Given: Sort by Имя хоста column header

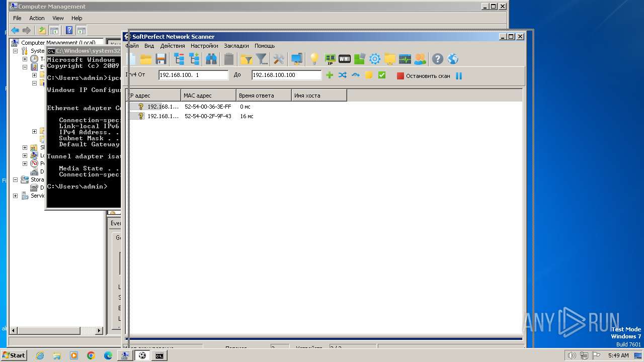Looking at the screenshot, I should click(x=319, y=96).
